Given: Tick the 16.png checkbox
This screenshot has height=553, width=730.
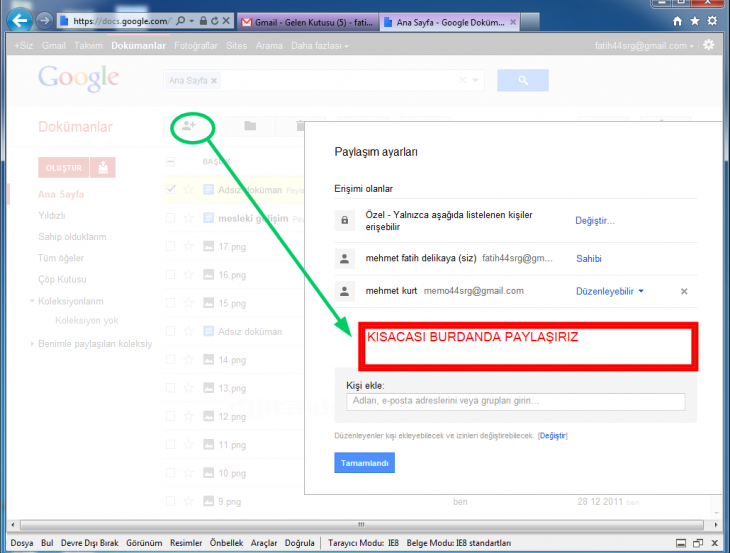Looking at the screenshot, I should 170,275.
